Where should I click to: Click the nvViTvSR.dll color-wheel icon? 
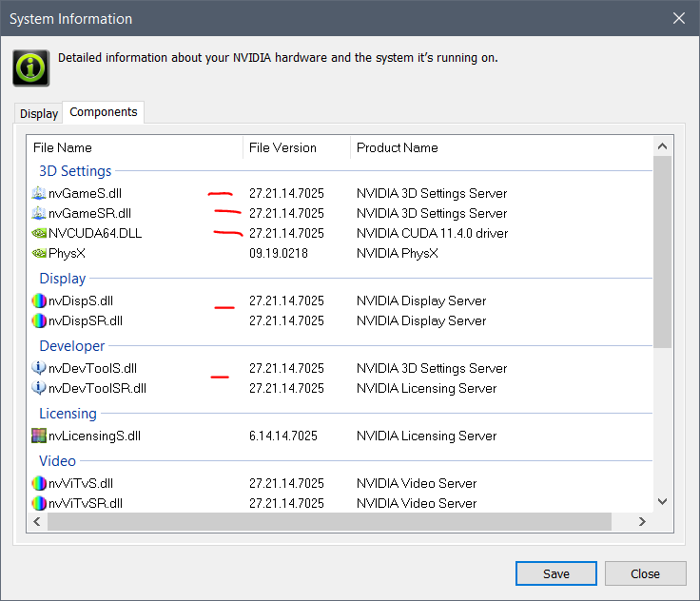[x=39, y=503]
